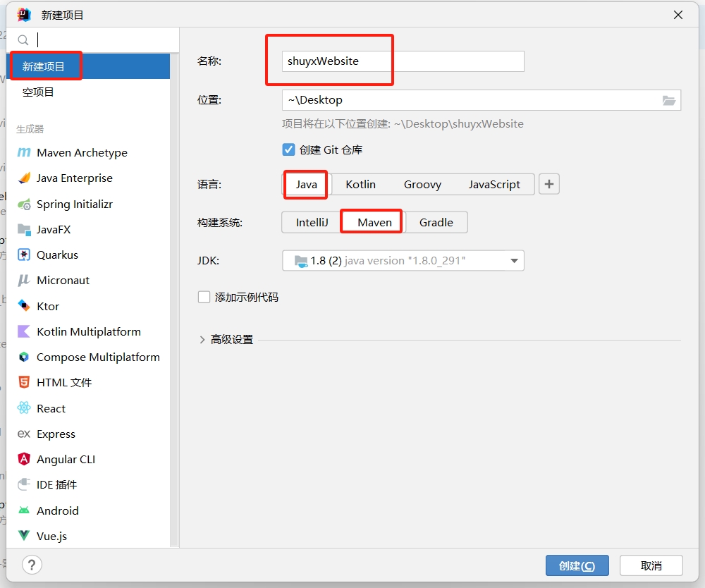This screenshot has width=705, height=588.
Task: Select the Express generator label
Action: (56, 434)
